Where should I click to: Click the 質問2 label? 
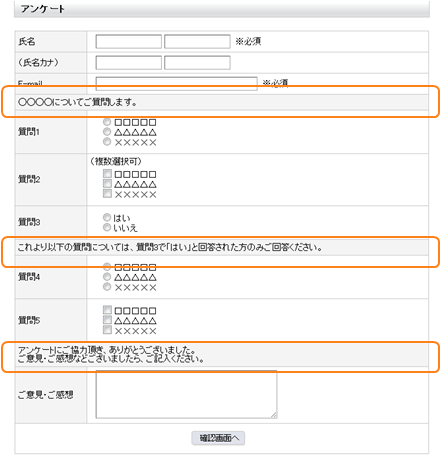click(x=29, y=179)
